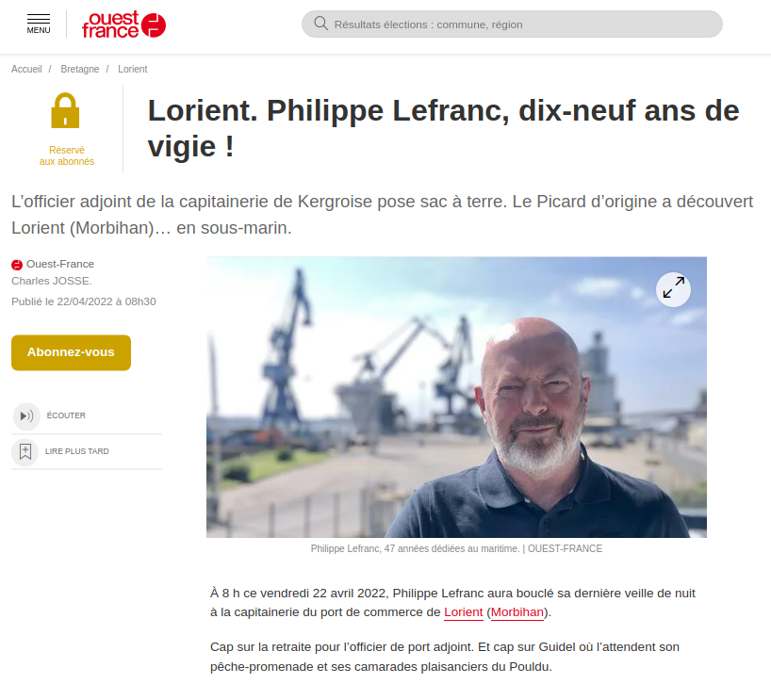Image resolution: width=771 pixels, height=700 pixels.
Task: Follow the red Lorient link in article text
Action: 463,612
